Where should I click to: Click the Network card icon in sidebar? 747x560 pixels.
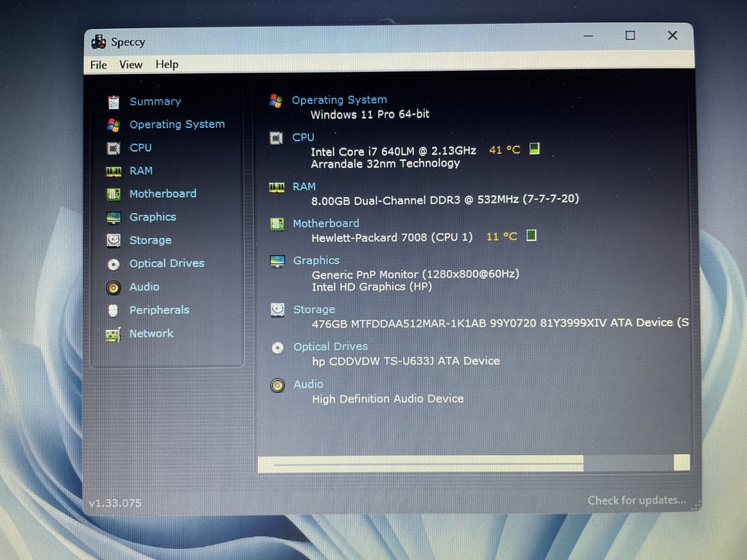click(x=113, y=334)
